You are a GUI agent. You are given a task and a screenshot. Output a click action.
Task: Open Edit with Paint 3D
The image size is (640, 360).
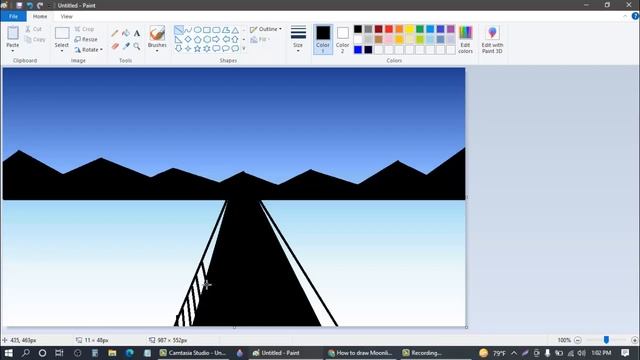pos(492,40)
